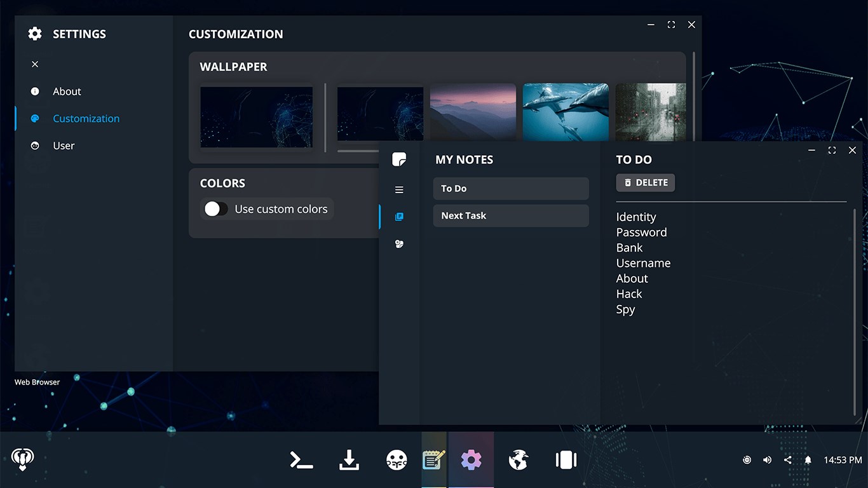This screenshot has height=488, width=868.
Task: Click the info icon next to About
Action: pyautogui.click(x=35, y=91)
